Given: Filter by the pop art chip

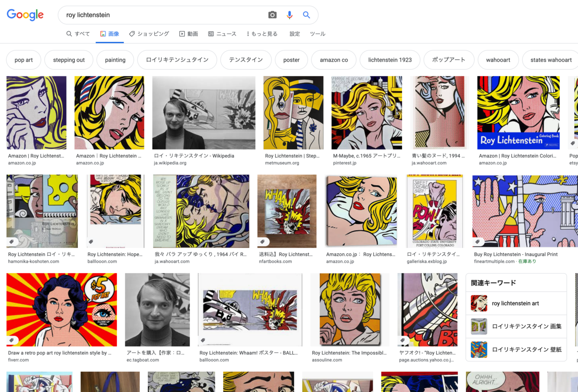Looking at the screenshot, I should (24, 60).
